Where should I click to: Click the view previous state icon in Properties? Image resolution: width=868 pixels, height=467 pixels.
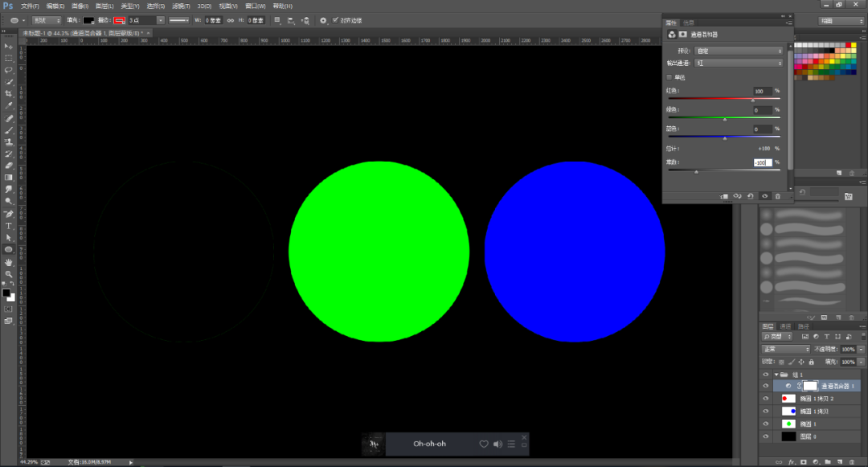pos(737,196)
